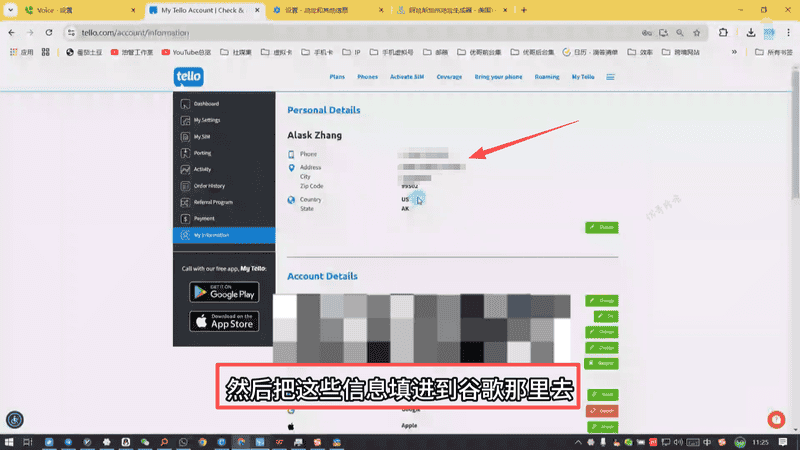Select My Information sidebar item
Viewport: 800px width, 450px height.
pyautogui.click(x=224, y=235)
